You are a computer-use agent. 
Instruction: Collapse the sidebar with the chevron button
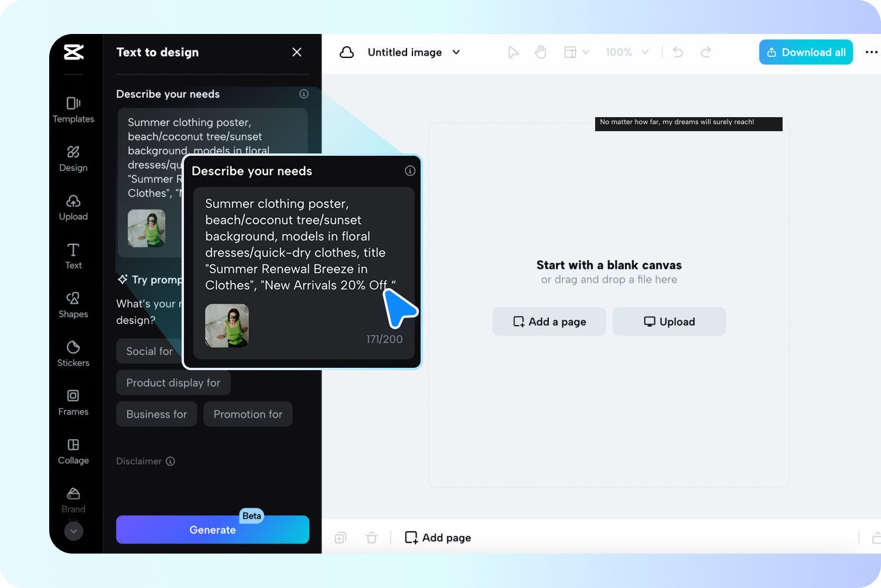pyautogui.click(x=73, y=531)
